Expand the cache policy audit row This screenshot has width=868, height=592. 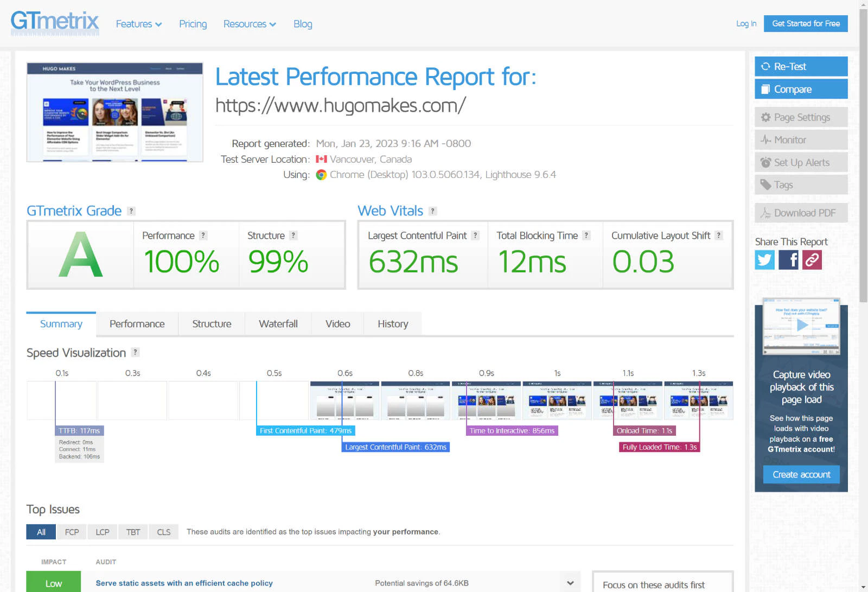(570, 583)
